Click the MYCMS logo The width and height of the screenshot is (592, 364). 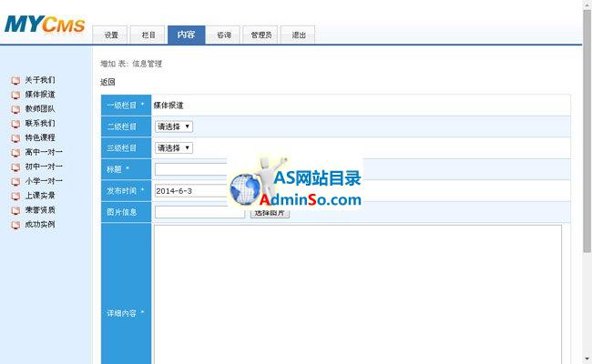coord(45,25)
